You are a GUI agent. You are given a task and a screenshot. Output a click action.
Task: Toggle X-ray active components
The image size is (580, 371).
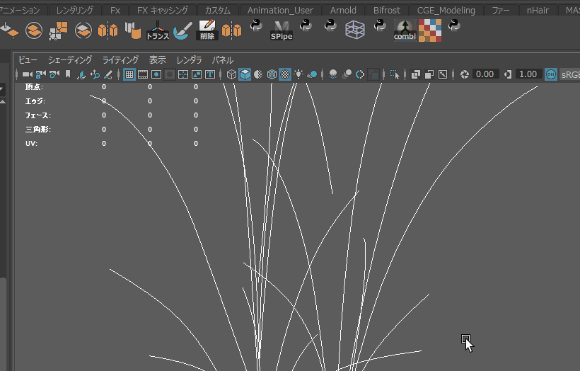click(x=429, y=74)
